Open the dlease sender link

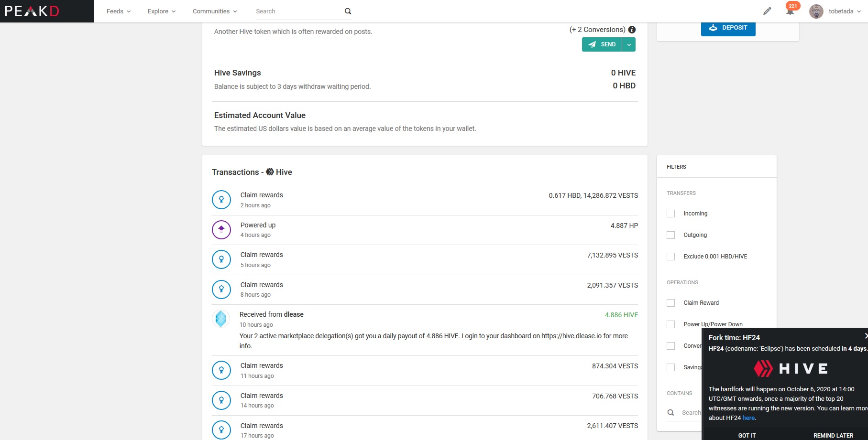coord(294,314)
